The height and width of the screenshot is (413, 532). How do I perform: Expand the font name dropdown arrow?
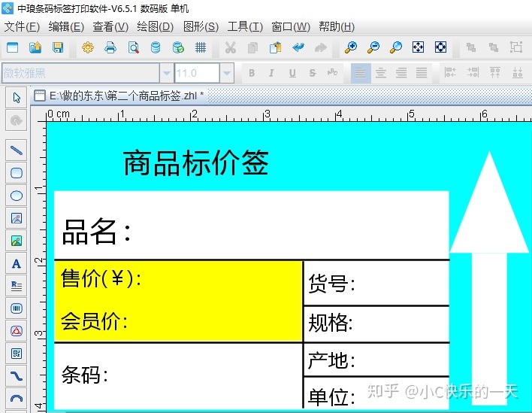click(167, 73)
